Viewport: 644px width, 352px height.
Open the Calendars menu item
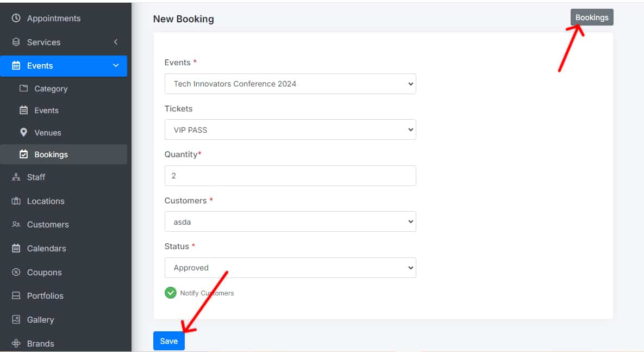tap(46, 248)
